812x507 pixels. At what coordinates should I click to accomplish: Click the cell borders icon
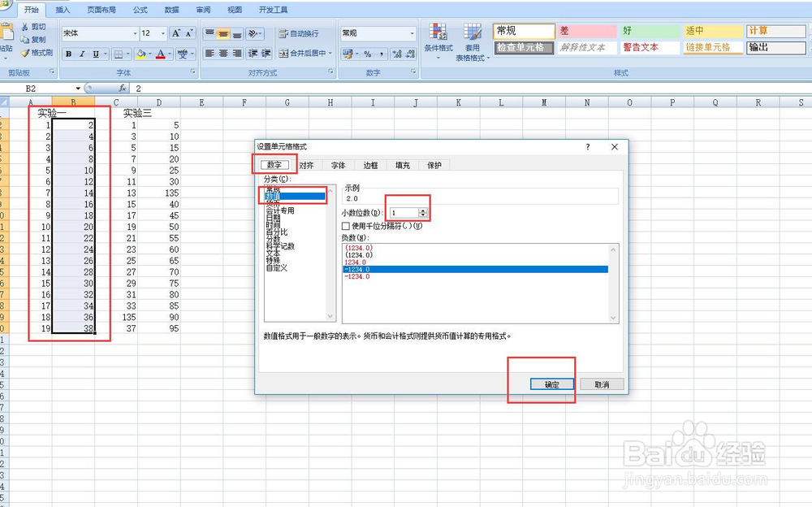[119, 54]
